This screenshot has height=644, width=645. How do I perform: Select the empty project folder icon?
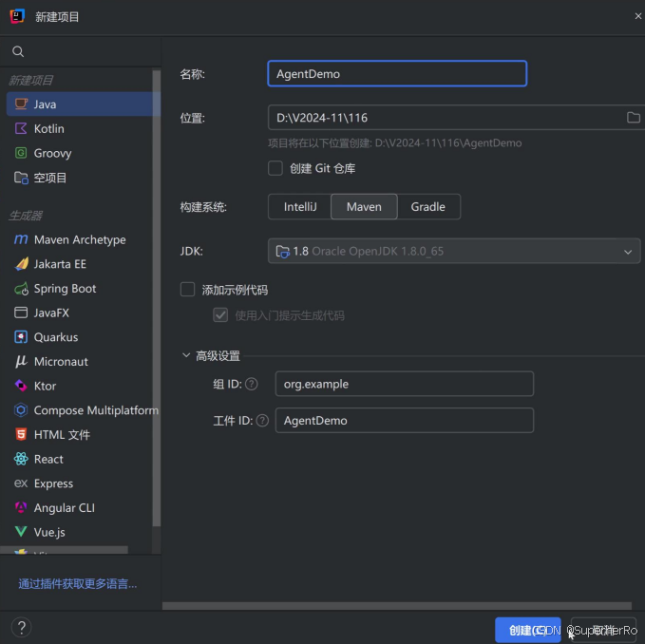[x=21, y=178]
